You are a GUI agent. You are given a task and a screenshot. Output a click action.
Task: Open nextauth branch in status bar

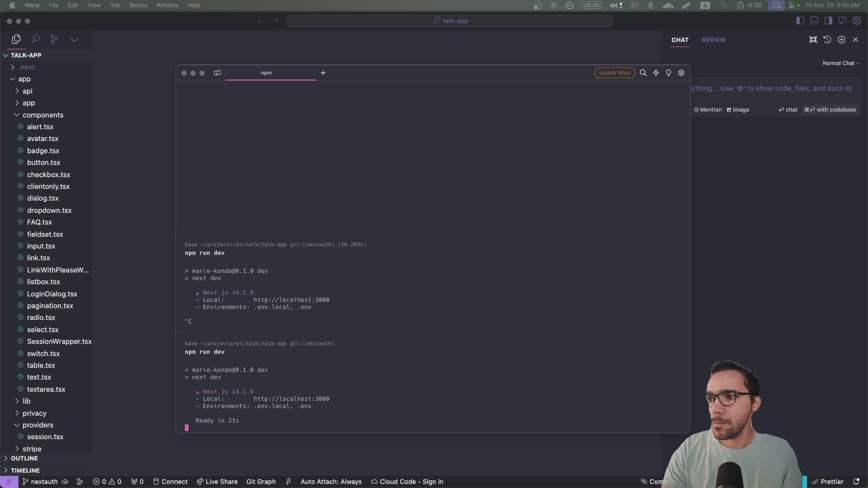pyautogui.click(x=40, y=482)
